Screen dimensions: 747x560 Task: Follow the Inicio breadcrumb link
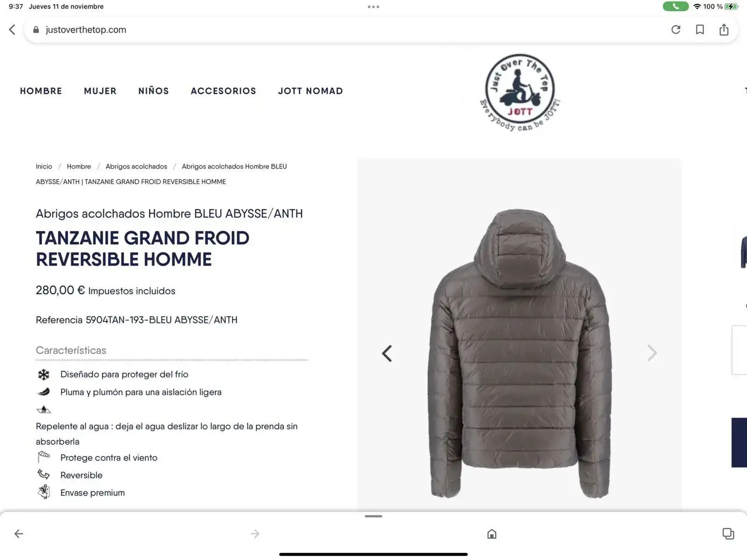point(44,167)
